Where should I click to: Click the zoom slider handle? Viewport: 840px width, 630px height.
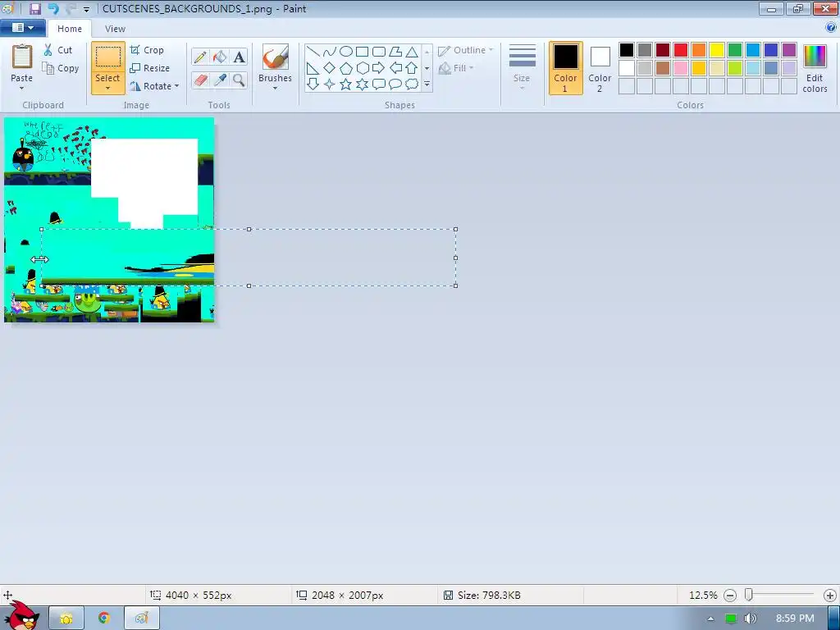[749, 595]
